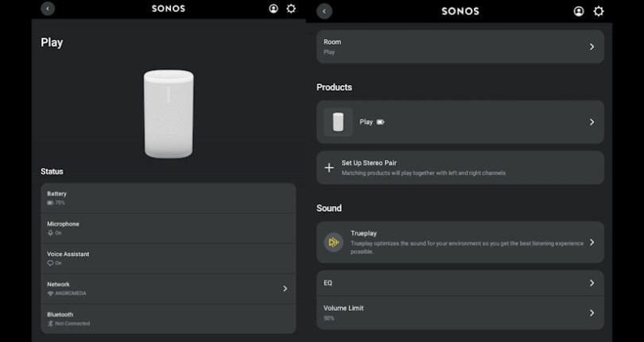Open account profile icon on left screen
This screenshot has height=342, width=644.
(274, 8)
